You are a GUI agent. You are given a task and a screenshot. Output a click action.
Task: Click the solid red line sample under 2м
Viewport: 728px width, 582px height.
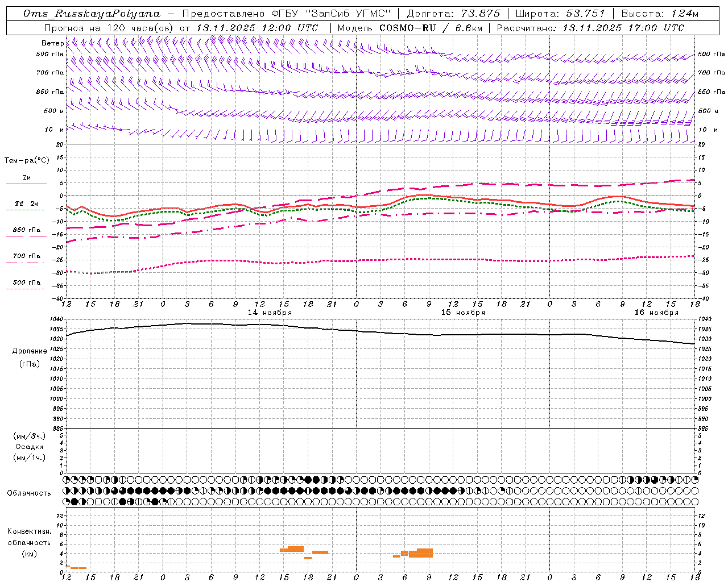(26, 184)
